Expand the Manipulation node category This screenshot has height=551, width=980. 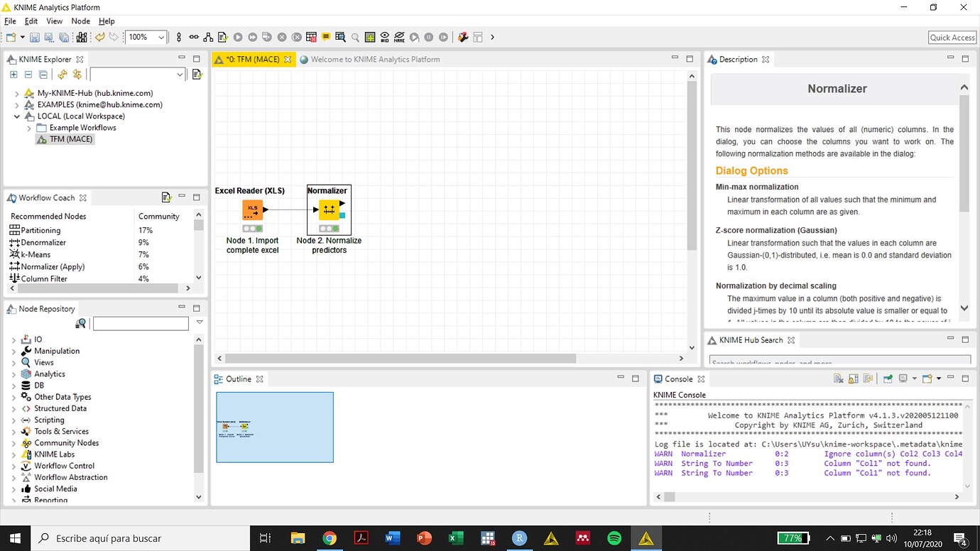[14, 351]
